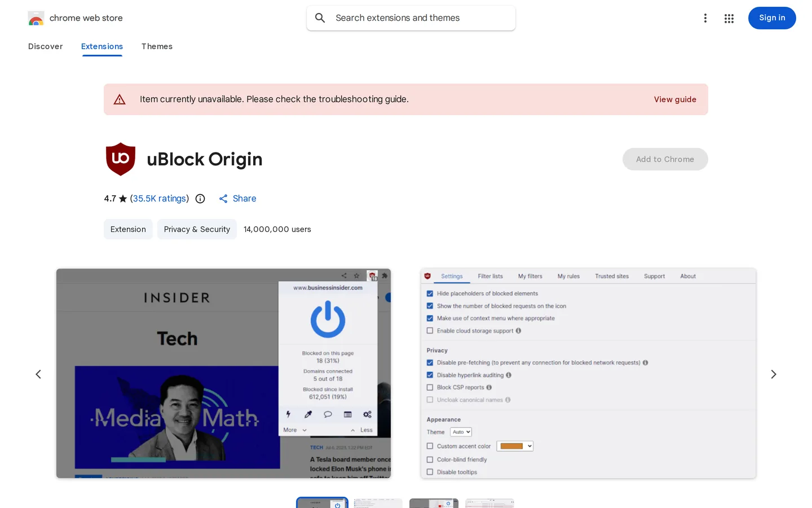Click the rating star icon
This screenshot has height=508, width=812.
[123, 199]
